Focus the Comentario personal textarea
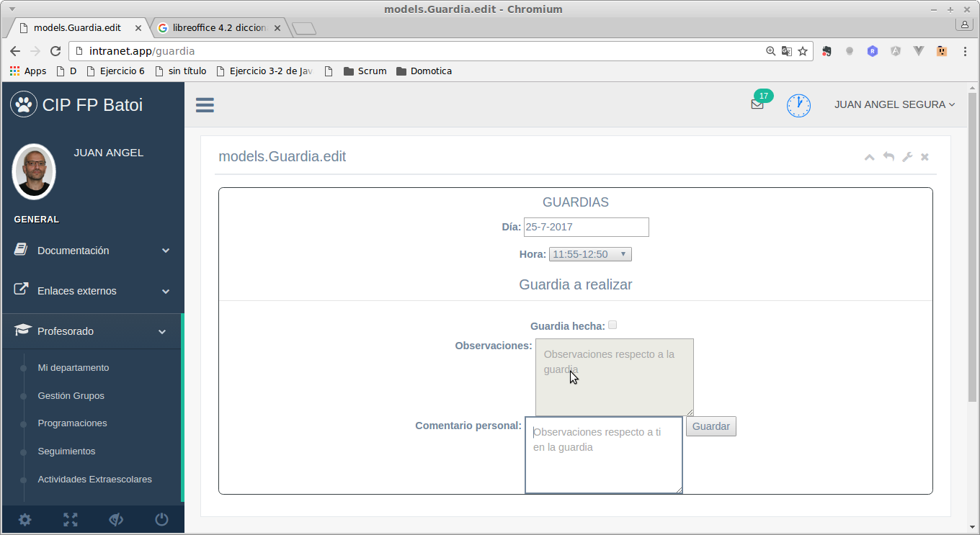Viewport: 980px width, 535px height. 604,455
